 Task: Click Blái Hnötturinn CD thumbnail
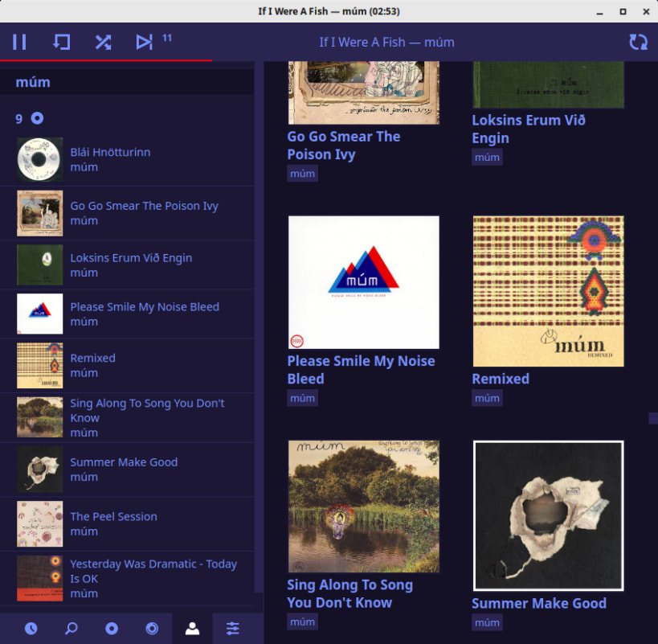point(40,159)
